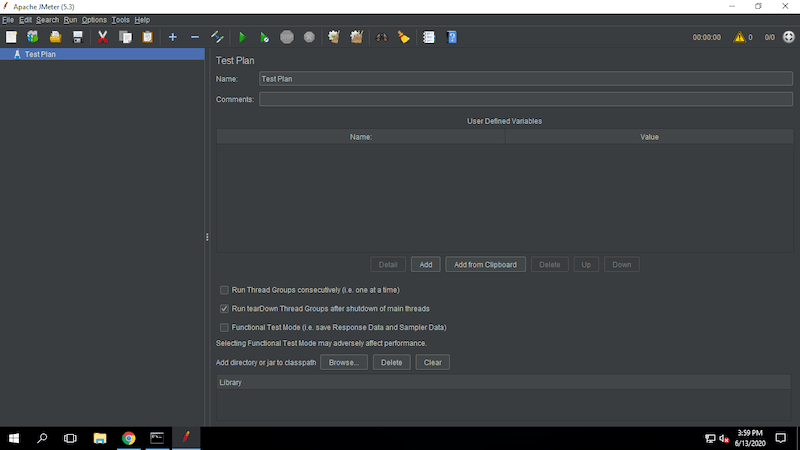Click the taskbar search magnifier
Viewport: 800px width, 450px height.
tap(42, 438)
